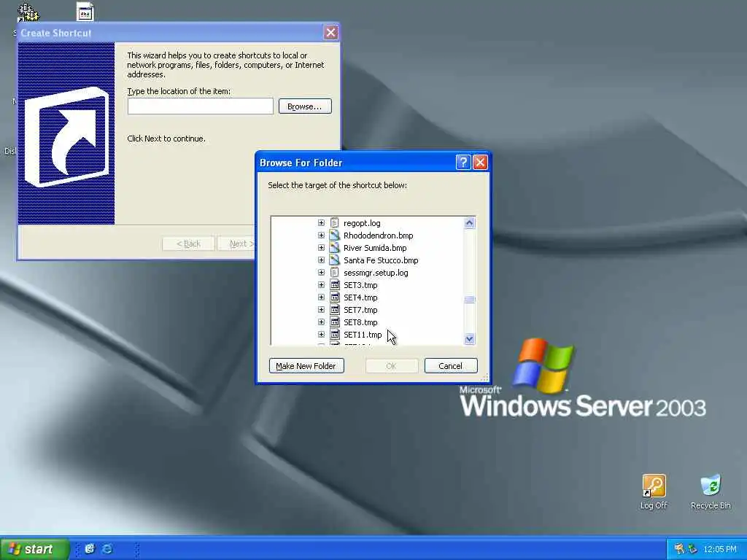
Task: Click the Back button in Create Shortcut wizard
Action: point(189,244)
